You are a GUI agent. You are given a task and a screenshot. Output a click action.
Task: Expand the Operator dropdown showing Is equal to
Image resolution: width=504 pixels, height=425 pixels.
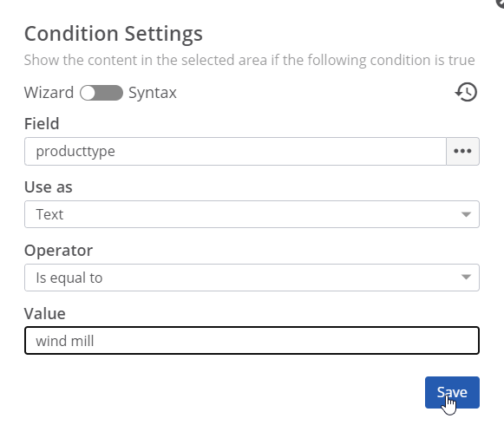click(252, 278)
